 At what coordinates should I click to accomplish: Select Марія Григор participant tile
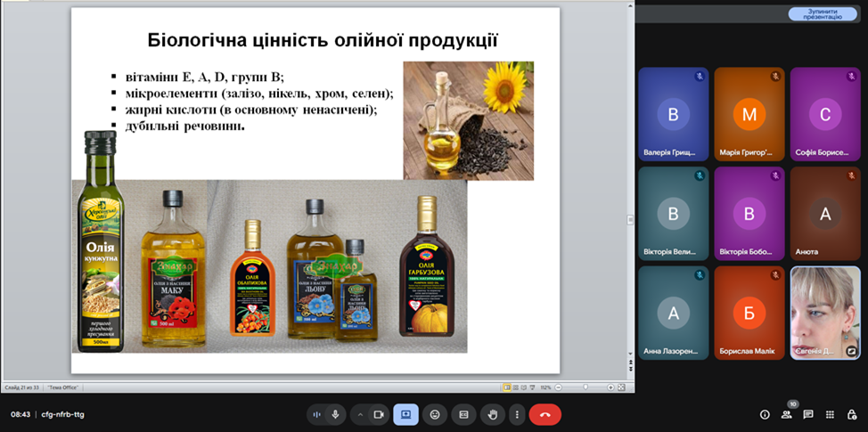pyautogui.click(x=749, y=114)
